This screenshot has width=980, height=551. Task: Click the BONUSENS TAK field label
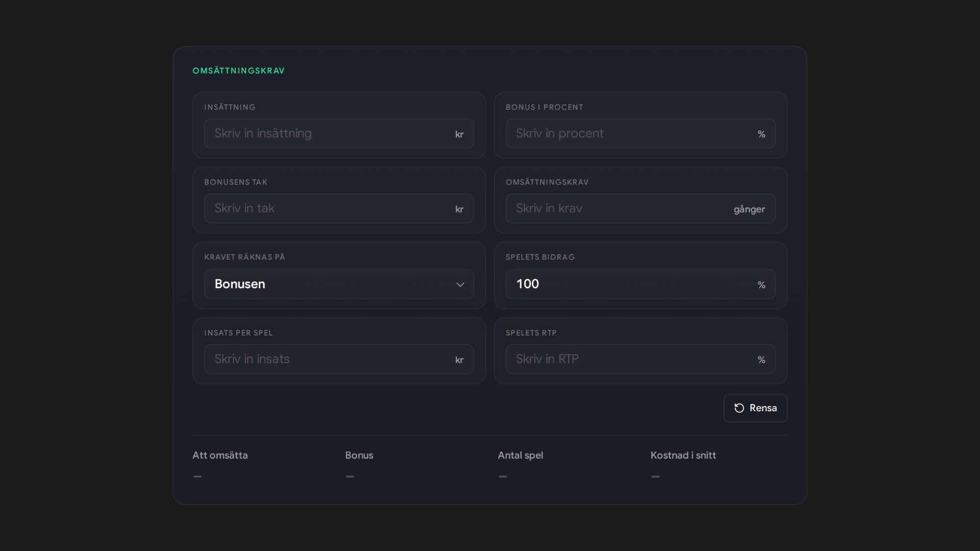tap(236, 182)
